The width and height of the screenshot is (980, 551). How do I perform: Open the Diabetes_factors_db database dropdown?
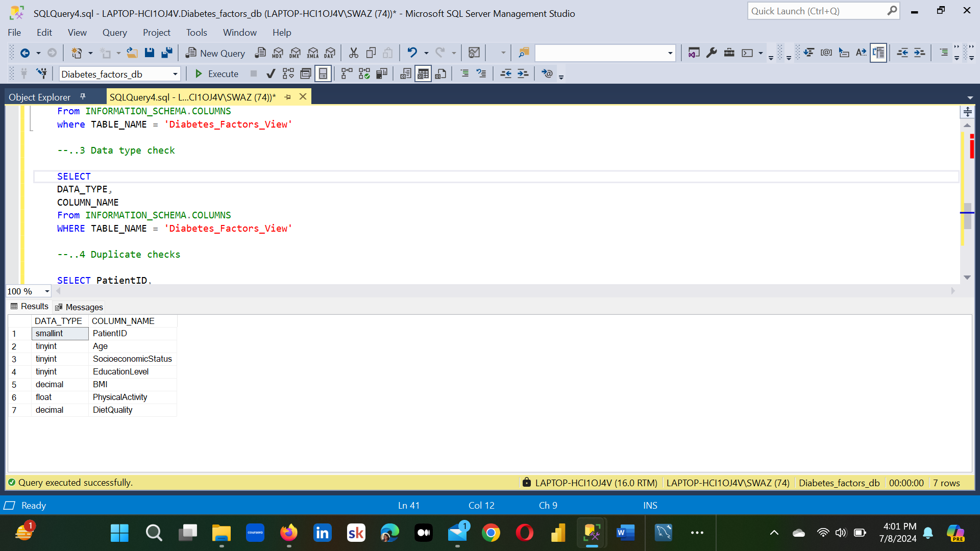coord(176,74)
